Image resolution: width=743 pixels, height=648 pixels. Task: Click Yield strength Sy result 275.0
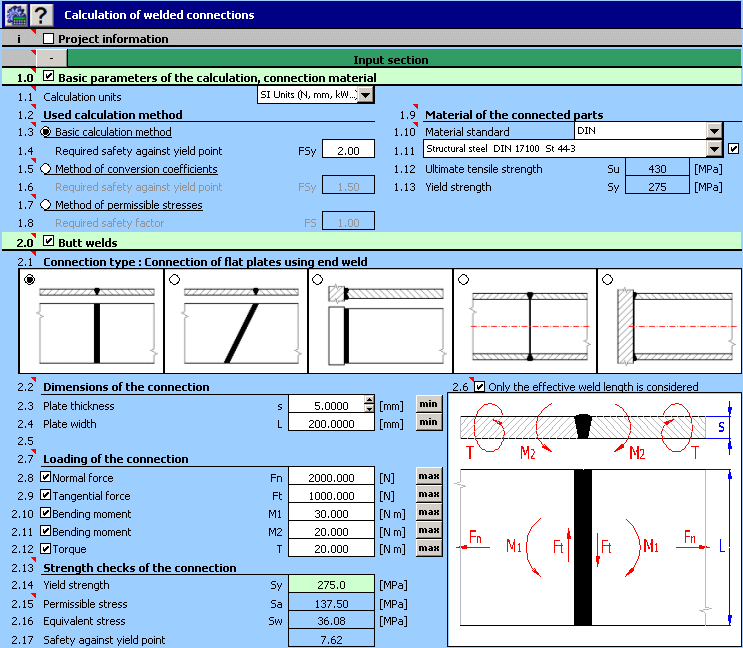pos(331,585)
